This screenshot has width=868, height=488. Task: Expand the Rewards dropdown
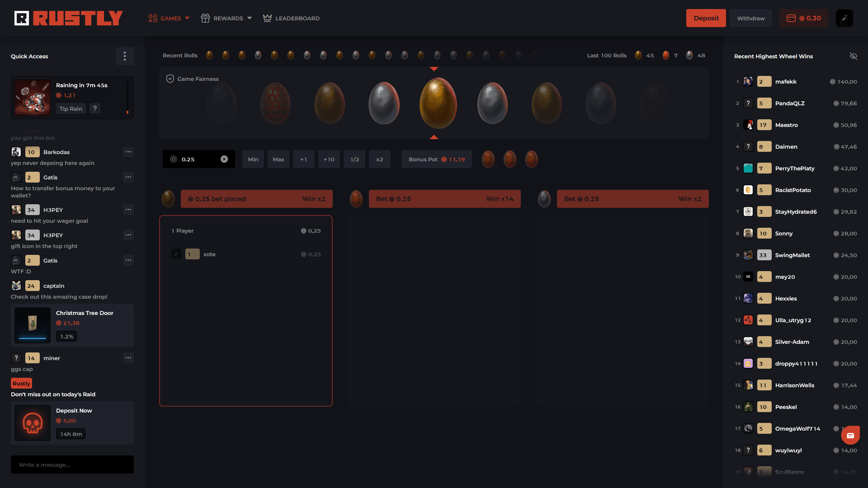pos(226,18)
